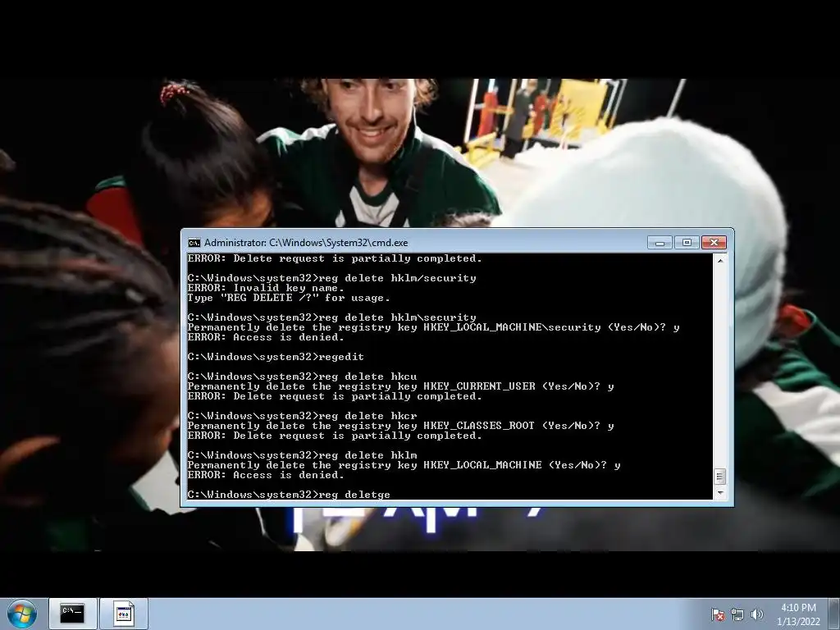The width and height of the screenshot is (840, 630).
Task: Click the cmd scrollbar up arrow
Action: (720, 260)
